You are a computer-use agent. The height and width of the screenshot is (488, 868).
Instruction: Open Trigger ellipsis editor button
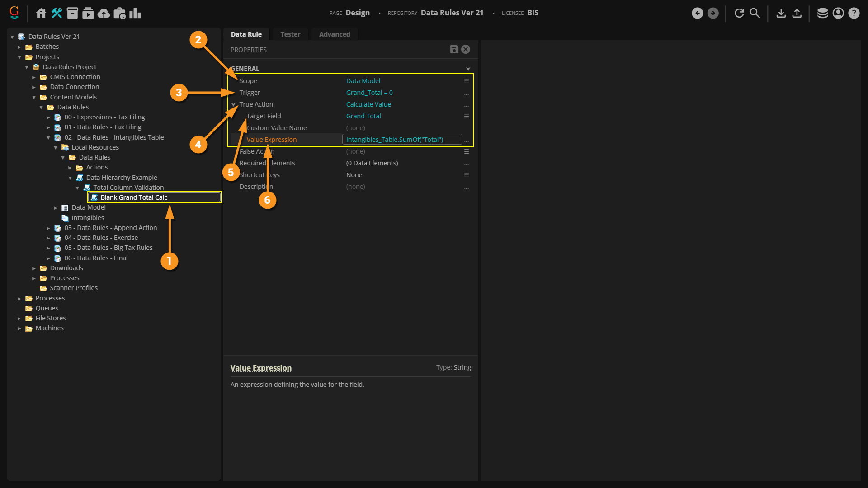[466, 93]
